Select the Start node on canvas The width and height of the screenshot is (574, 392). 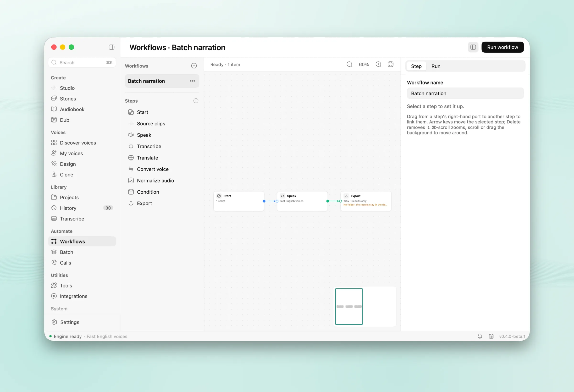point(239,201)
